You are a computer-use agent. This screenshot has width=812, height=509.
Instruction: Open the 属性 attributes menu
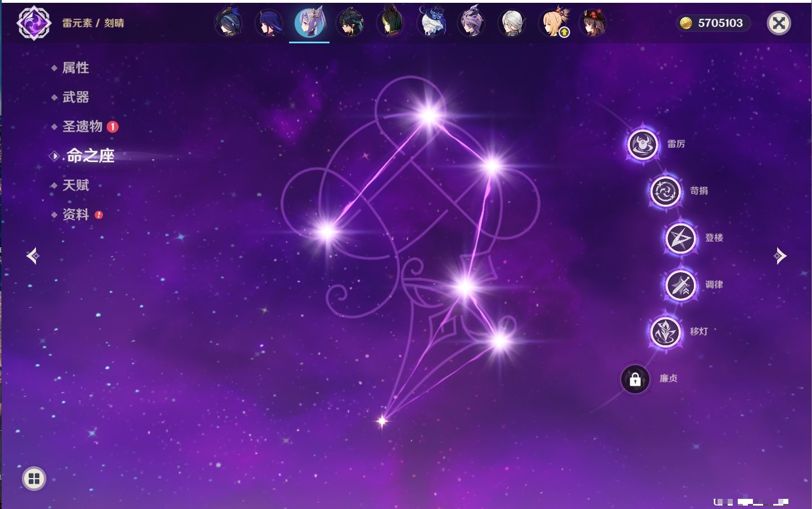pos(75,68)
